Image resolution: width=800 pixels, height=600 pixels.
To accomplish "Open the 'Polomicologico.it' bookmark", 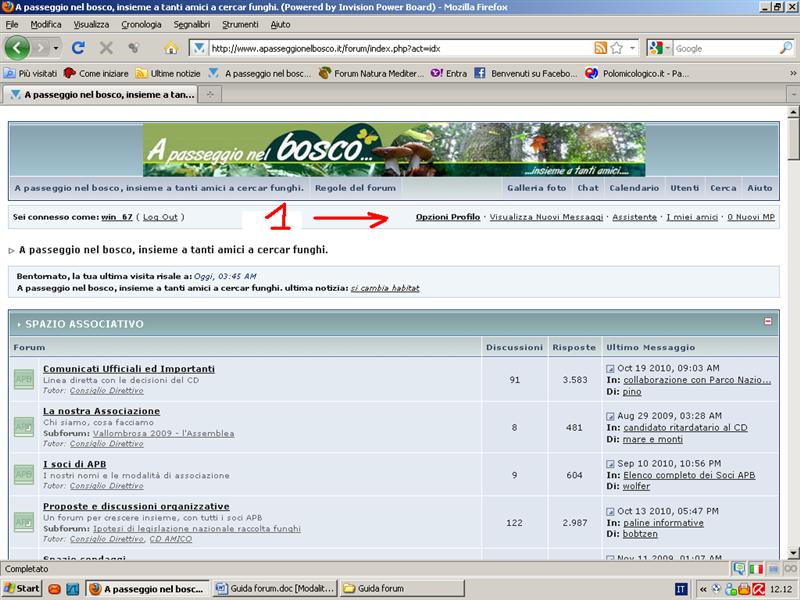I will [637, 73].
